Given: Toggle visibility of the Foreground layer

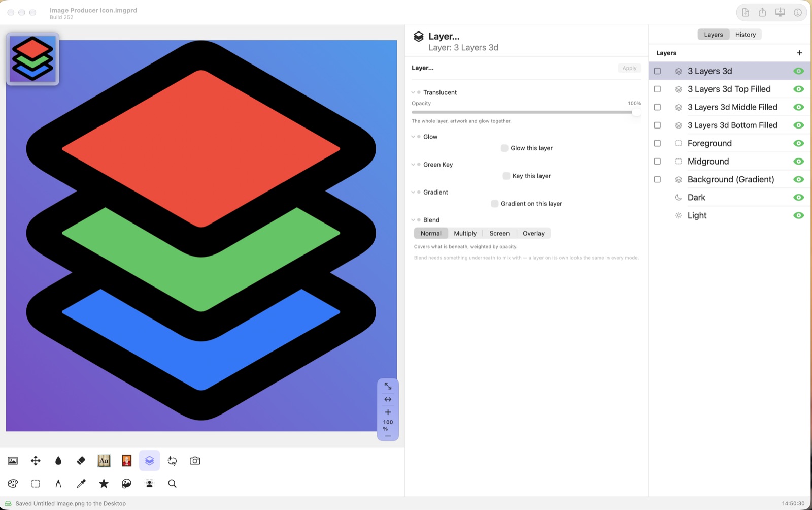Looking at the screenshot, I should 798,143.
